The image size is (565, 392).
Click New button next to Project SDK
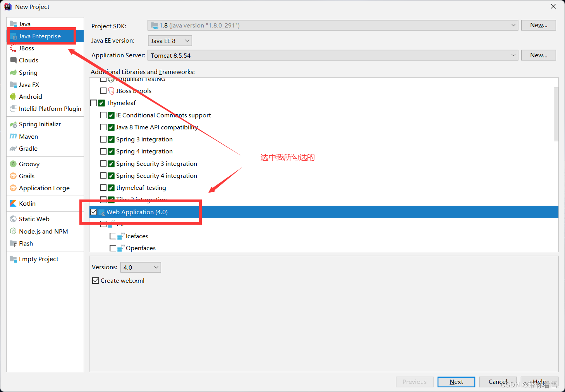[x=539, y=25]
